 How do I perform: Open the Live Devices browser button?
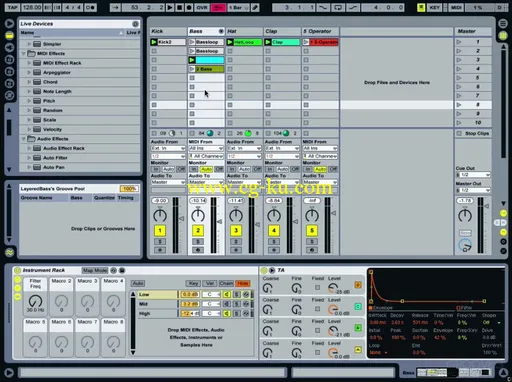pos(9,35)
